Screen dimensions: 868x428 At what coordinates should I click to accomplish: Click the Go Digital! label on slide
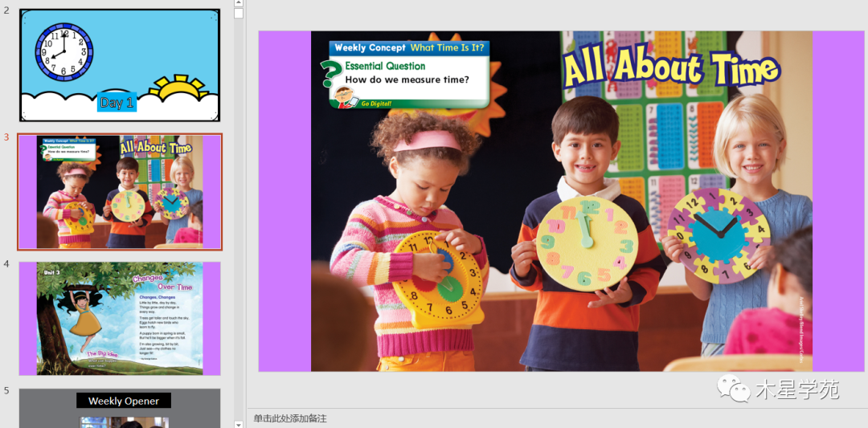click(376, 104)
